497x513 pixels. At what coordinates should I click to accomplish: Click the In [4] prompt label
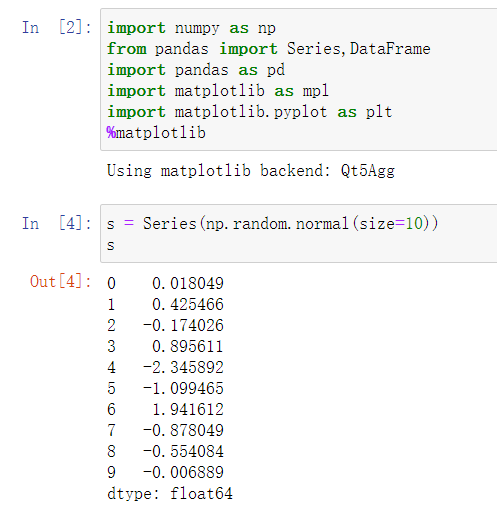57,223
